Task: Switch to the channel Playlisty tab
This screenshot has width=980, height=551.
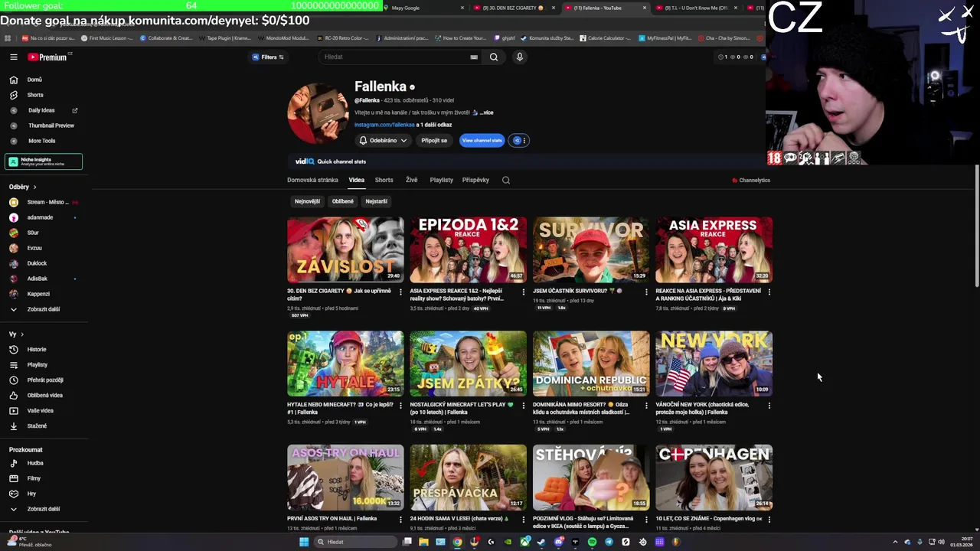Action: point(441,180)
